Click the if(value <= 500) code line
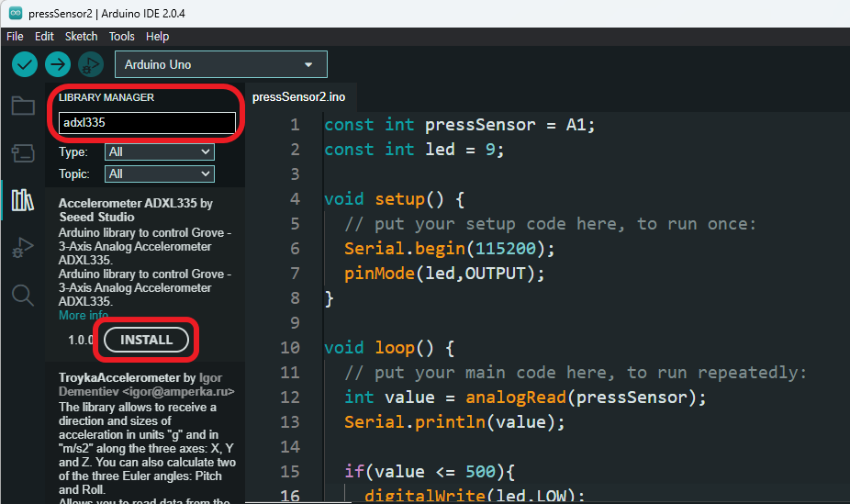The width and height of the screenshot is (850, 504). [430, 472]
